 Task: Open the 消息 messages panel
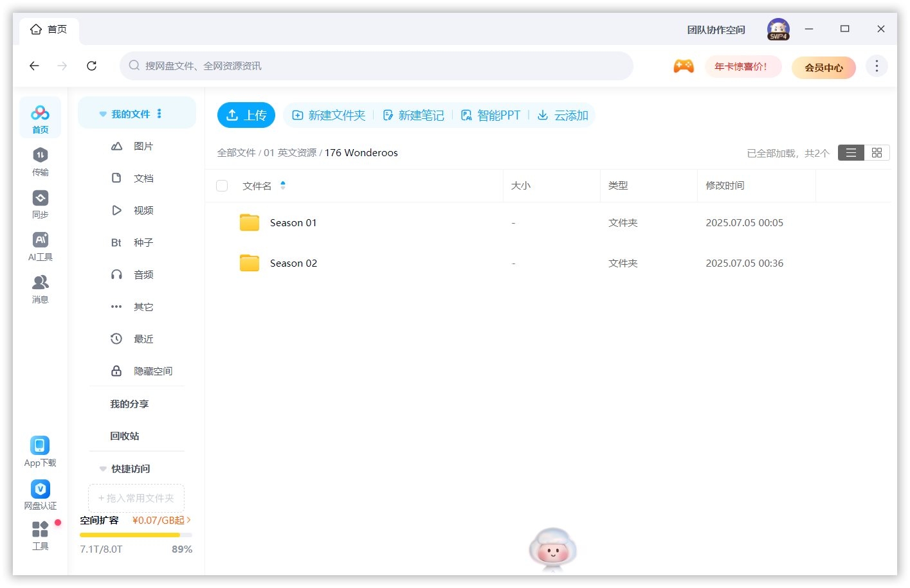40,288
